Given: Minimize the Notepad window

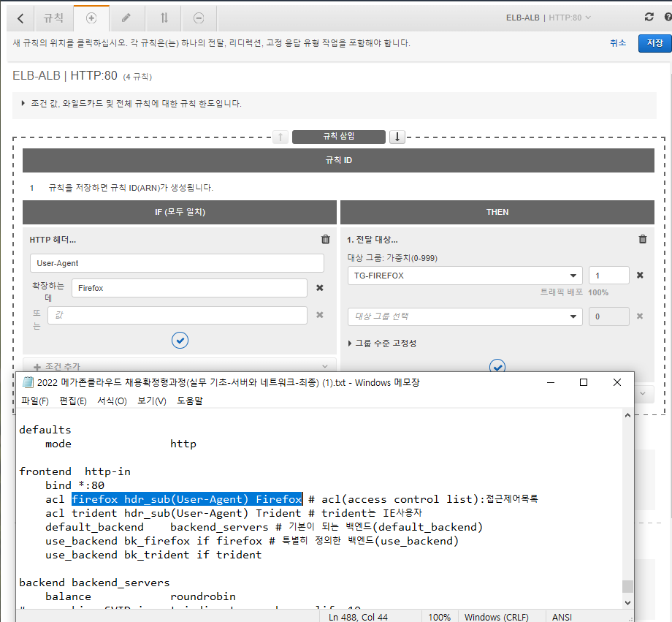Looking at the screenshot, I should point(551,382).
